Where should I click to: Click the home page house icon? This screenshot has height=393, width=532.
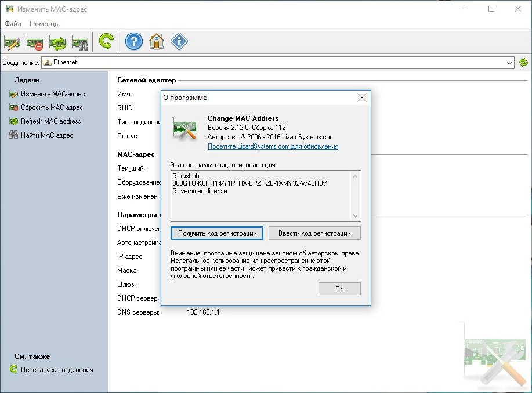(x=157, y=42)
